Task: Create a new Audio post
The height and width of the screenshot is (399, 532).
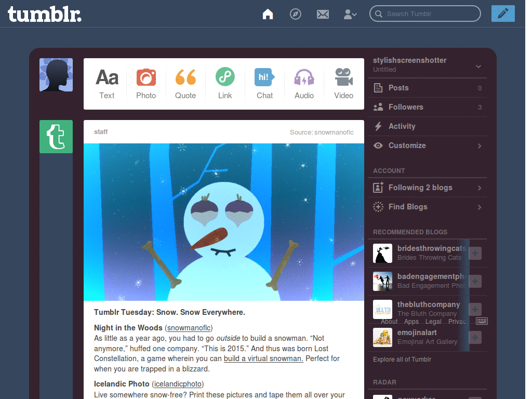Action: click(x=304, y=84)
